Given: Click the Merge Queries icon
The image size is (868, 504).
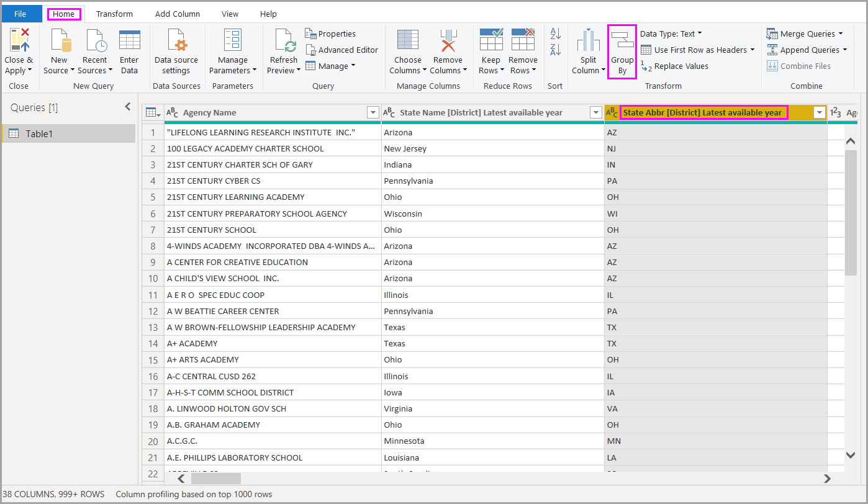Looking at the screenshot, I should (772, 33).
